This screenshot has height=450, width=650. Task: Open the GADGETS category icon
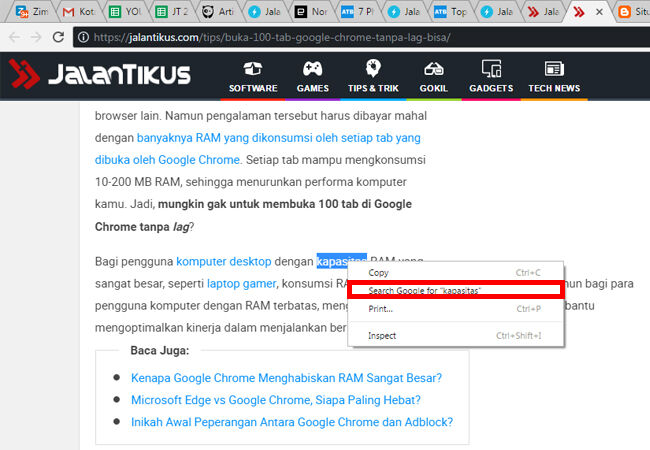pyautogui.click(x=491, y=76)
